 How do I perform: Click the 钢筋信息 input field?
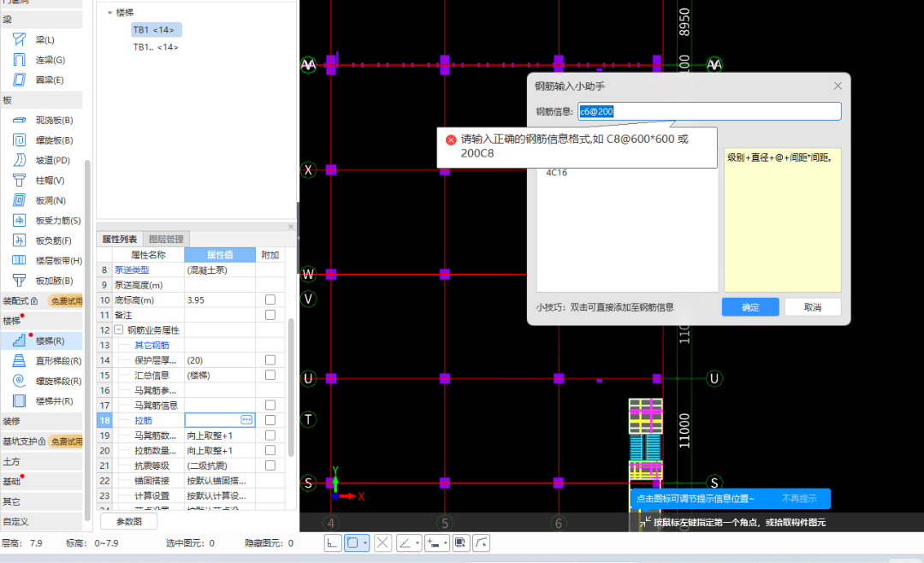[709, 111]
